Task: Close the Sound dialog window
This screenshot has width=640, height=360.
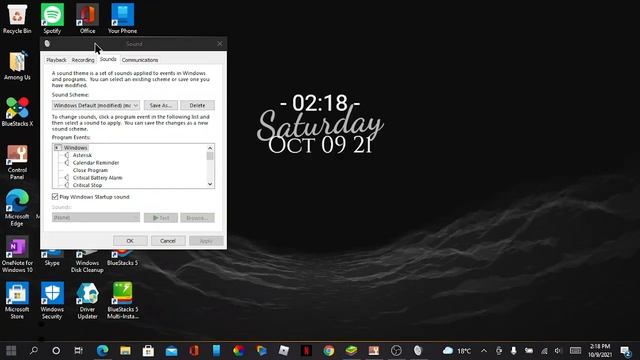Action: pyautogui.click(x=220, y=44)
